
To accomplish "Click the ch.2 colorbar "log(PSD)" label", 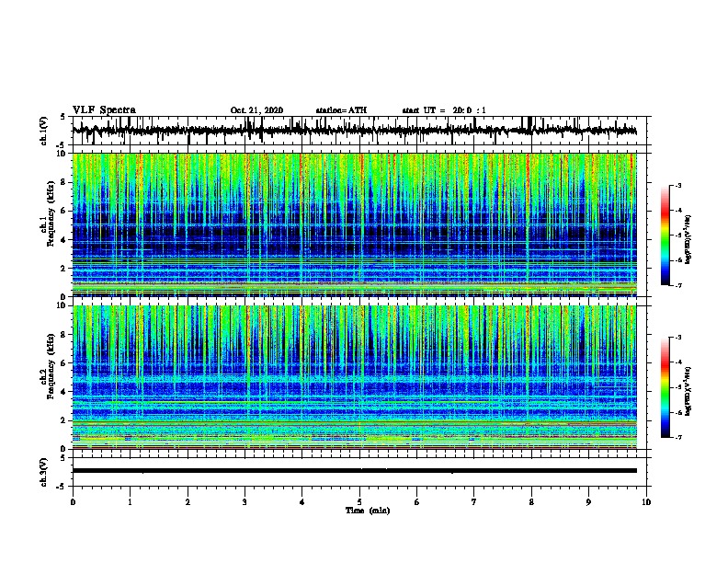I will (x=688, y=391).
